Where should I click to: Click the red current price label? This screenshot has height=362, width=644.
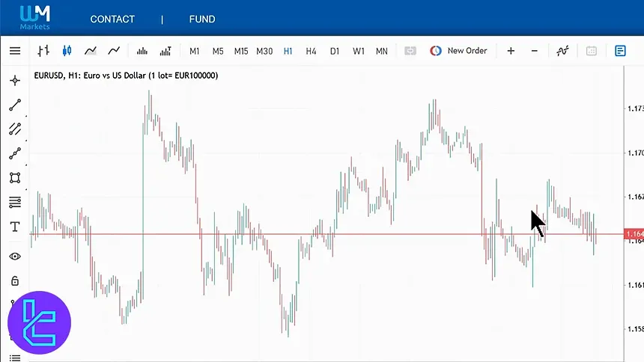634,234
